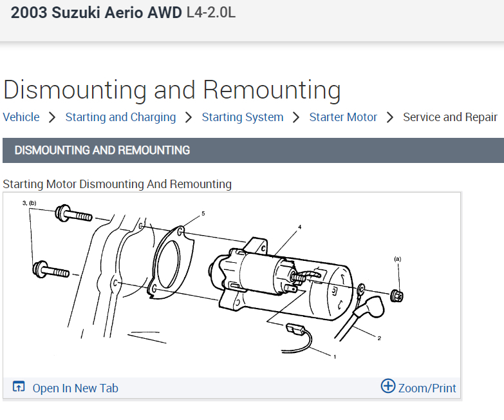Click the Starting Motor Dismounting And Remounting caption
The width and height of the screenshot is (504, 420).
click(x=117, y=184)
